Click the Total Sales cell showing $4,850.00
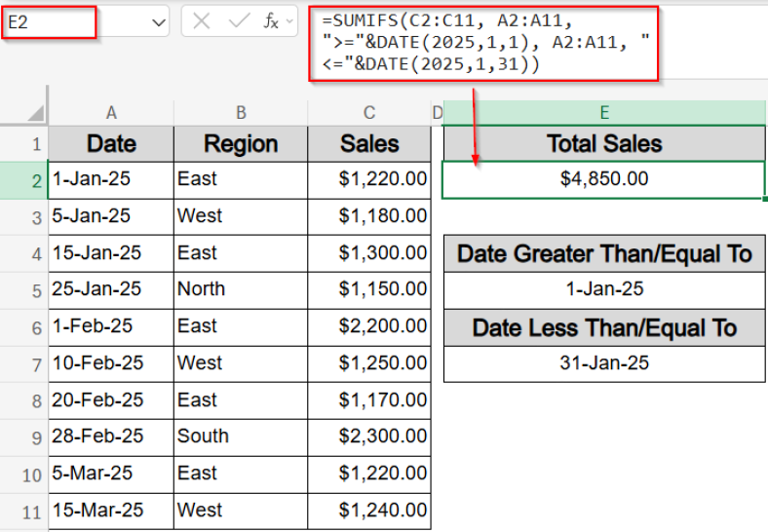Screen dimensions: 768x532 pos(604,179)
